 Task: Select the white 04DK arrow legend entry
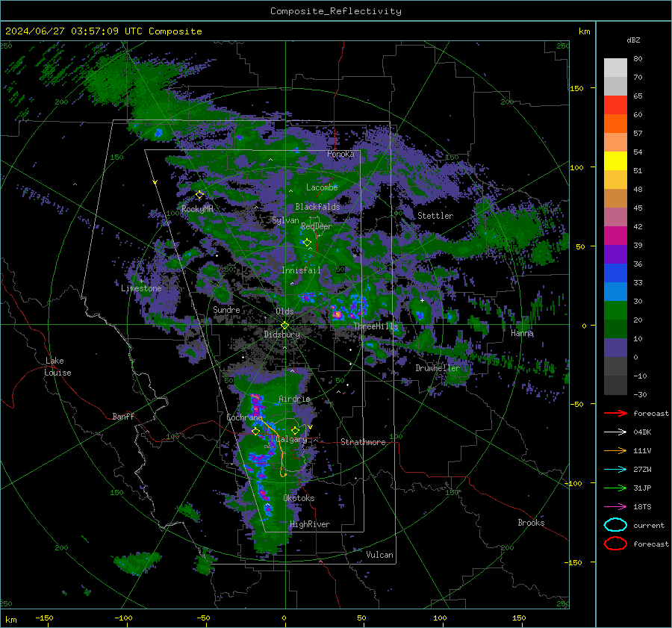pyautogui.click(x=615, y=432)
